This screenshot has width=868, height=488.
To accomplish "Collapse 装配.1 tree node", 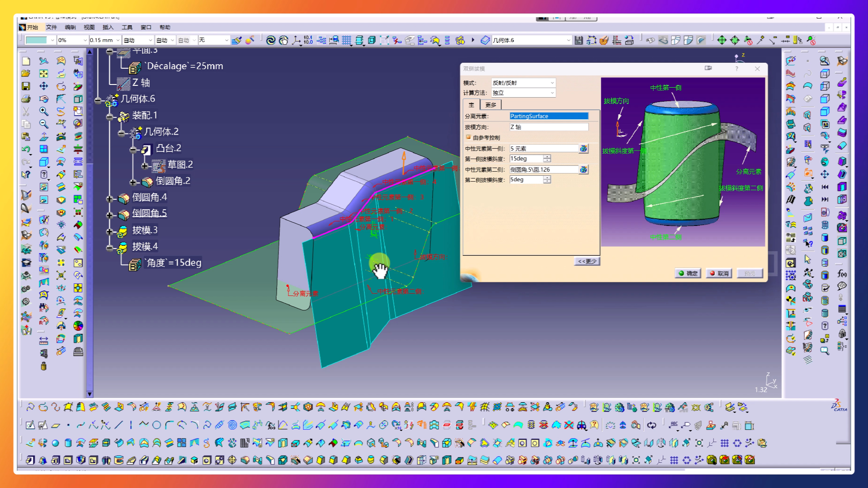I will tap(109, 117).
